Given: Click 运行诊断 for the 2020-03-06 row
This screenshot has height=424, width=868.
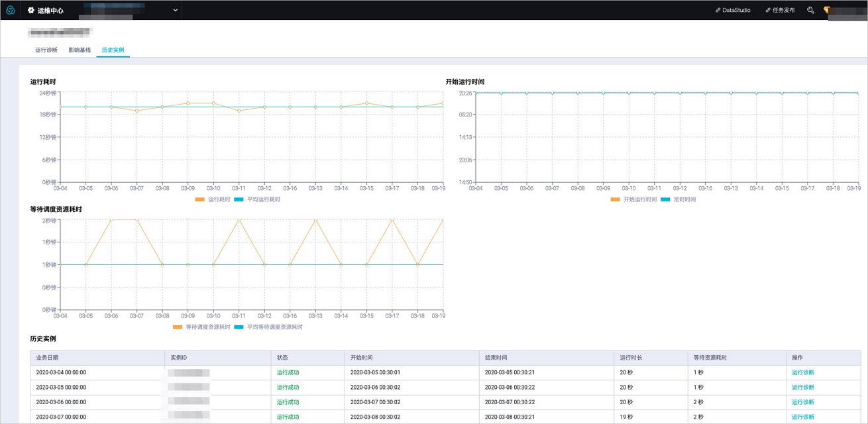Looking at the screenshot, I should 803,402.
